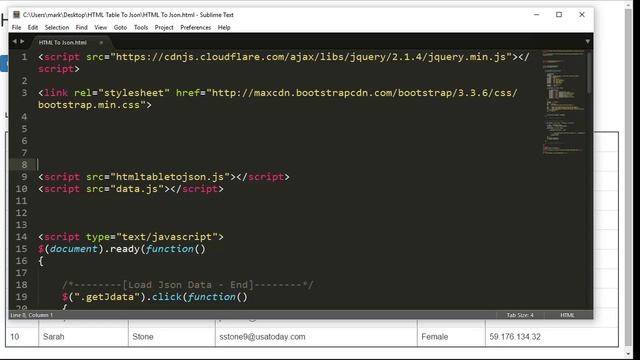Go to next tab with right arrow

point(22,41)
